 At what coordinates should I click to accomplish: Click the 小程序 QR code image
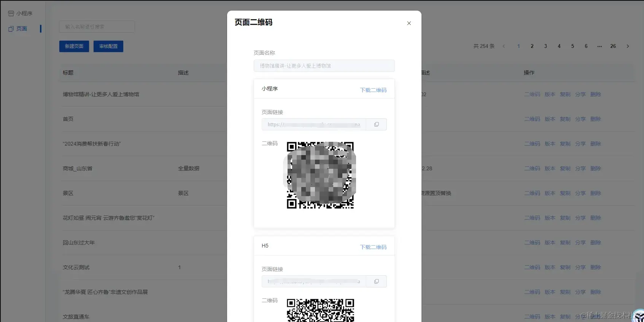click(x=320, y=175)
